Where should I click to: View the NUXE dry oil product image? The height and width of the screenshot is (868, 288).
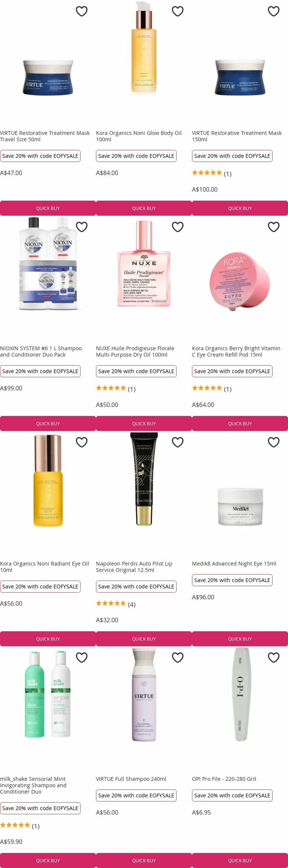coord(144,264)
